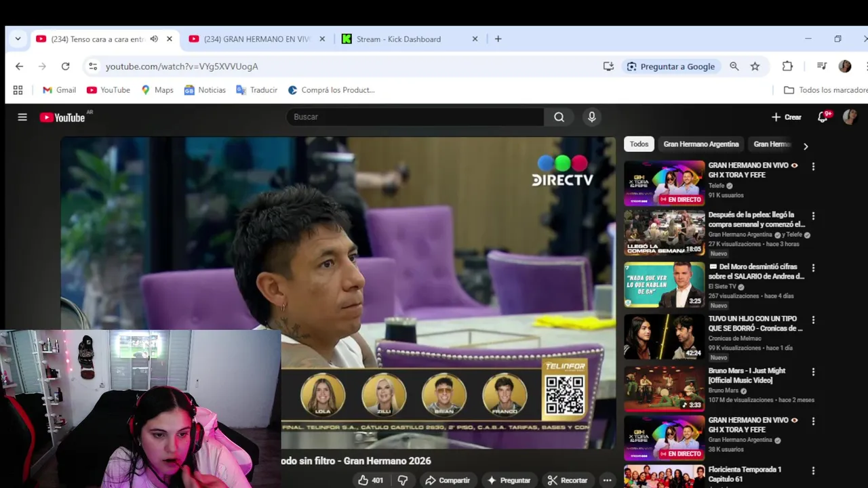Start voice search with the microphone
The height and width of the screenshot is (488, 868).
point(592,117)
